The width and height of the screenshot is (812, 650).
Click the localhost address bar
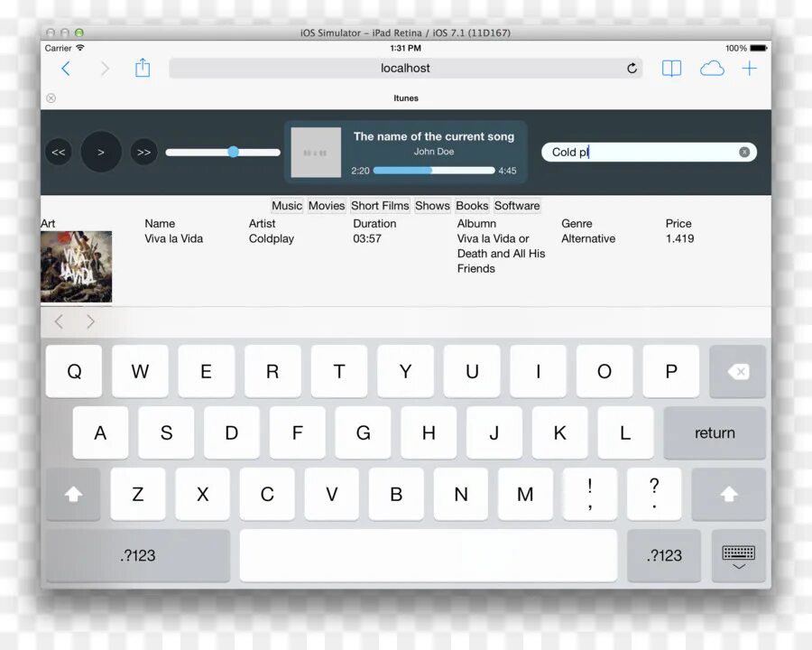[x=405, y=69]
